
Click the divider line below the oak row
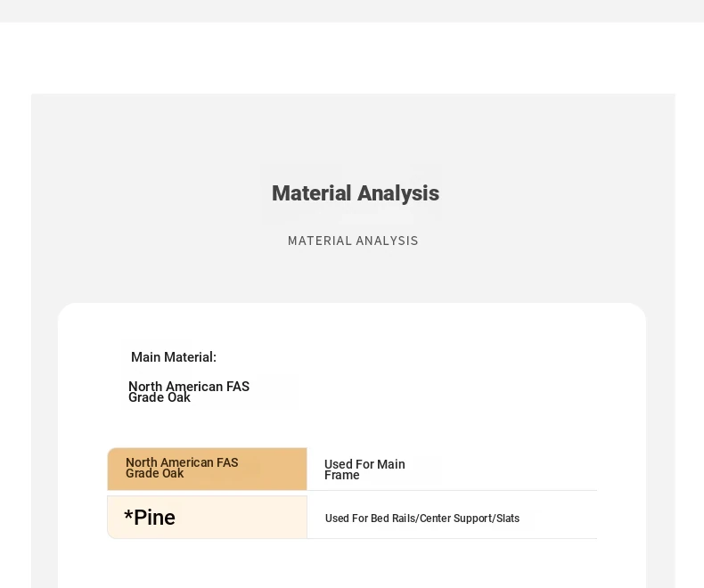pyautogui.click(x=452, y=491)
